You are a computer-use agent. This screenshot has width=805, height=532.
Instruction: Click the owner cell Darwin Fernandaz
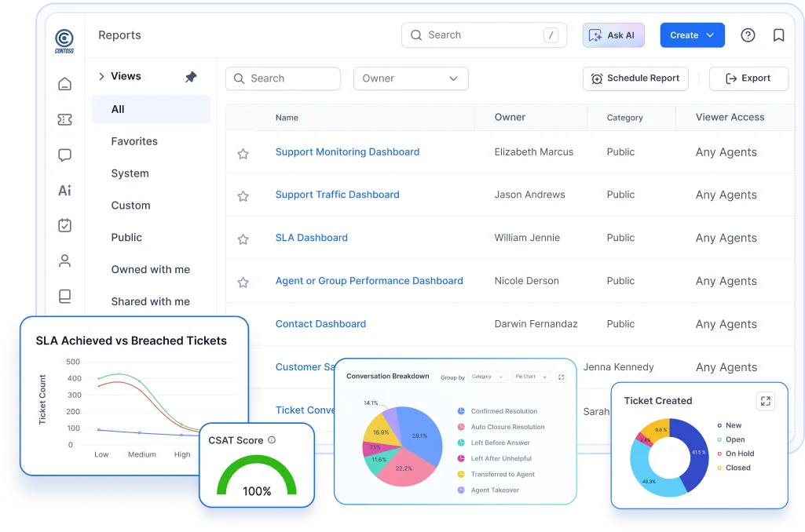(536, 324)
